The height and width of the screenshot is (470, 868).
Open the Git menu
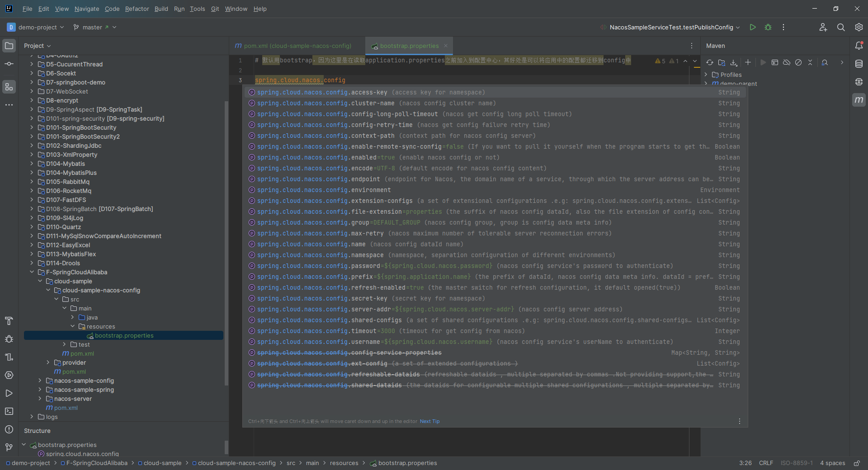pyautogui.click(x=215, y=9)
